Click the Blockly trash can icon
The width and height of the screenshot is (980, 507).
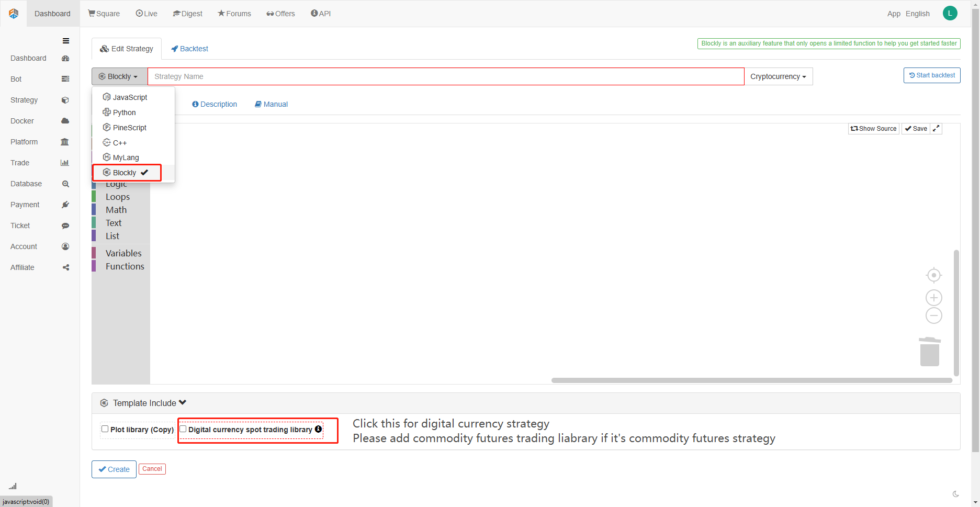tap(929, 352)
